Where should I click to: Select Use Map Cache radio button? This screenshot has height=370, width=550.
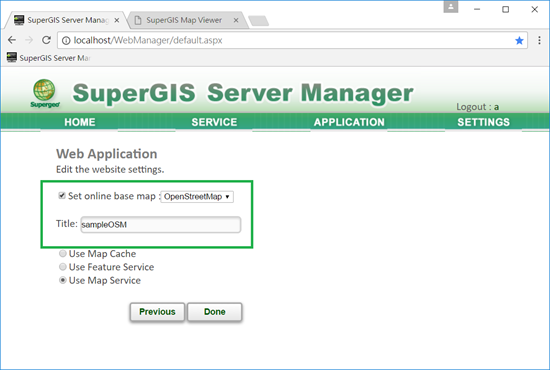pos(63,253)
